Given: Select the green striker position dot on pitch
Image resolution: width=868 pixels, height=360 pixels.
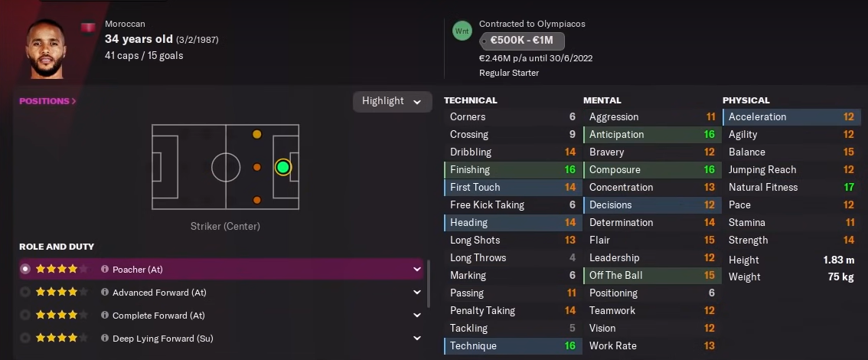Looking at the screenshot, I should [x=283, y=167].
